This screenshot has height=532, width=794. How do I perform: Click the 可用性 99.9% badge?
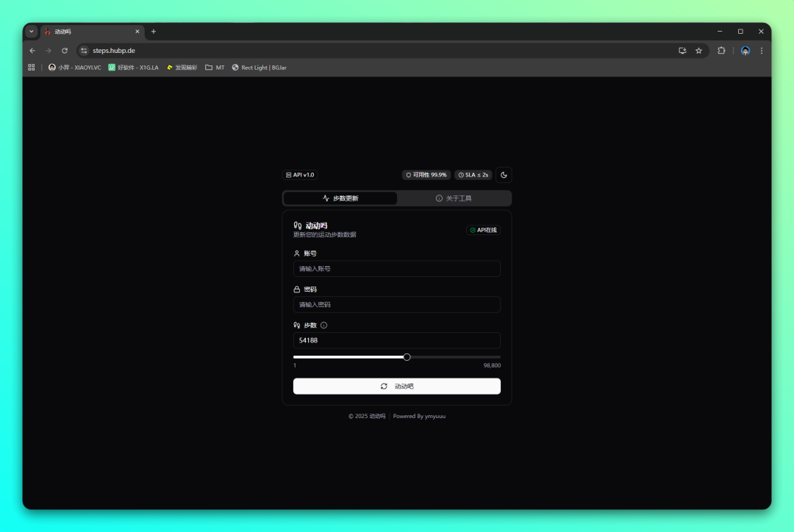tap(426, 175)
